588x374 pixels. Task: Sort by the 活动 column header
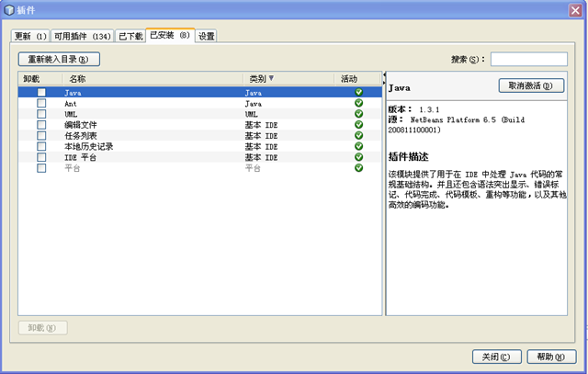pos(357,79)
